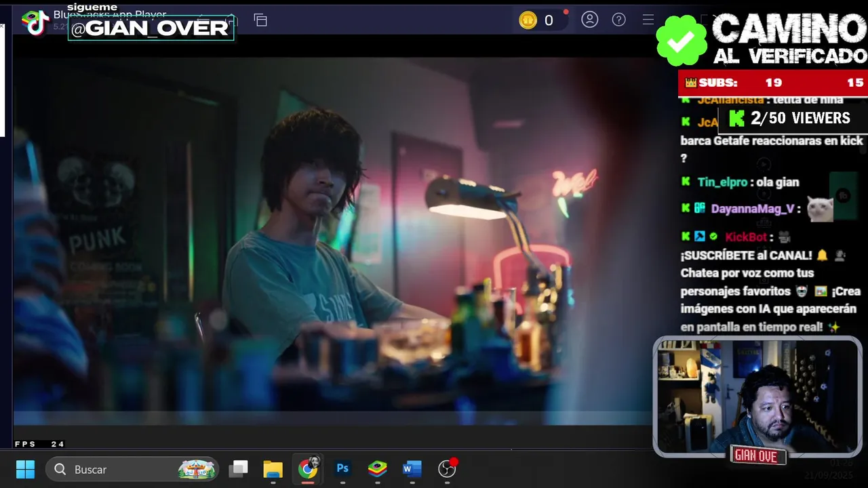
Task: Click the streamer webcam thumbnail
Action: (x=757, y=396)
